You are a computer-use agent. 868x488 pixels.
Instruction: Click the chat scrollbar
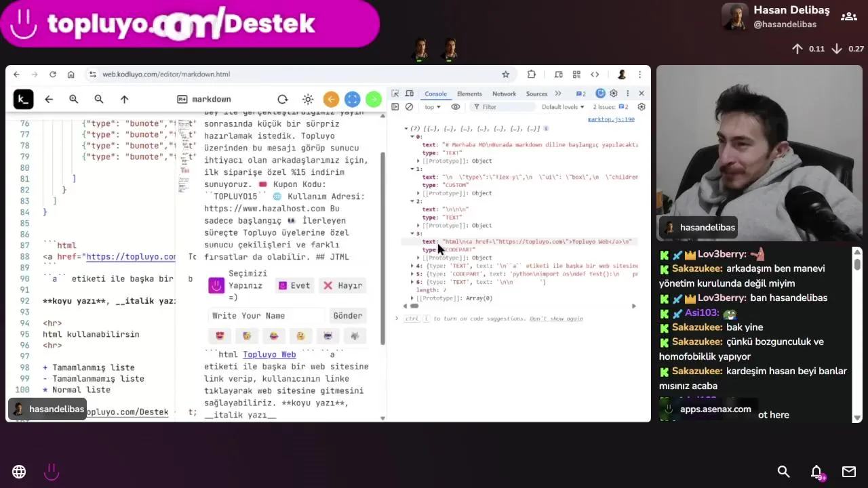pyautogui.click(x=857, y=335)
